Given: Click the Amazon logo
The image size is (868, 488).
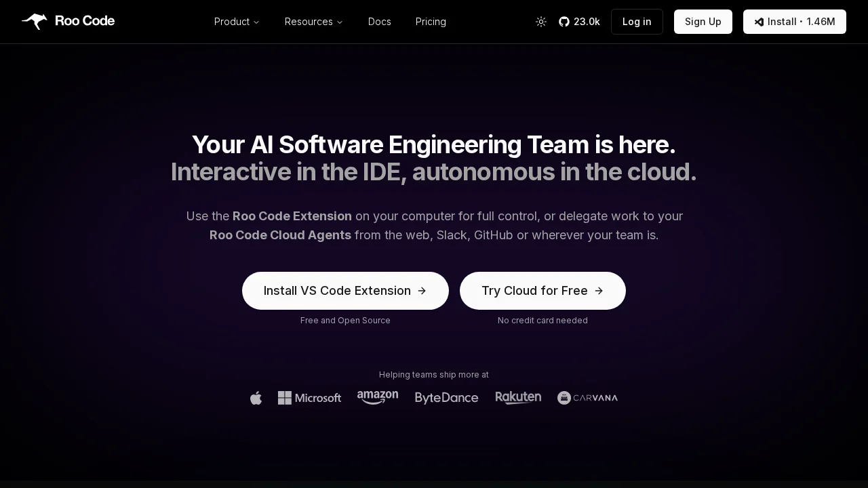Looking at the screenshot, I should click(x=378, y=398).
